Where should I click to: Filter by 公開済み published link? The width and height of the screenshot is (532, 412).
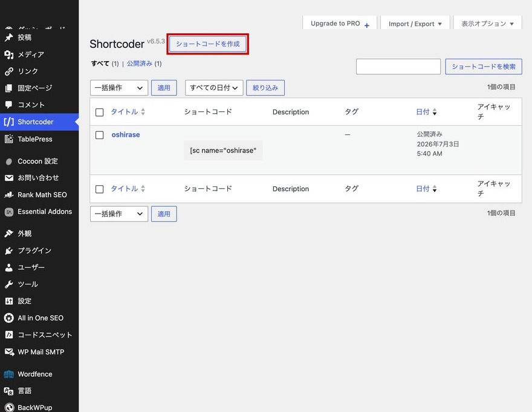pos(140,64)
